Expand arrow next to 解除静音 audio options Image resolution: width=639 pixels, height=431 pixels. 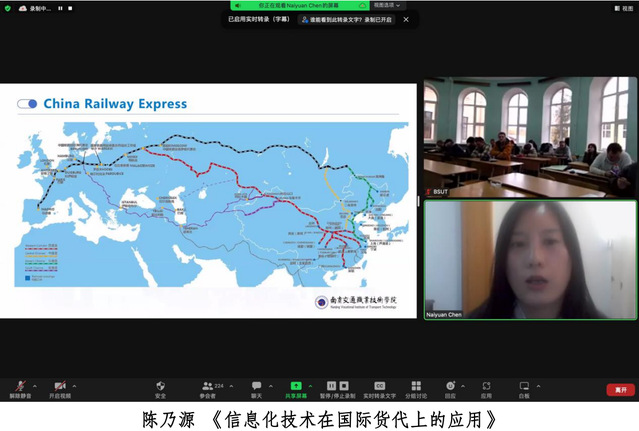34,385
